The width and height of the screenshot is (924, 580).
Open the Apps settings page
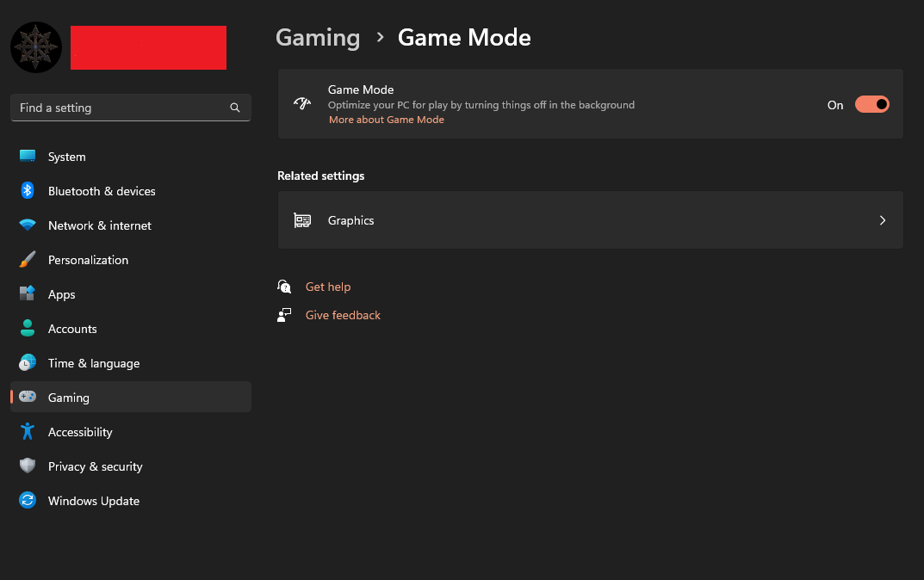[x=131, y=293]
